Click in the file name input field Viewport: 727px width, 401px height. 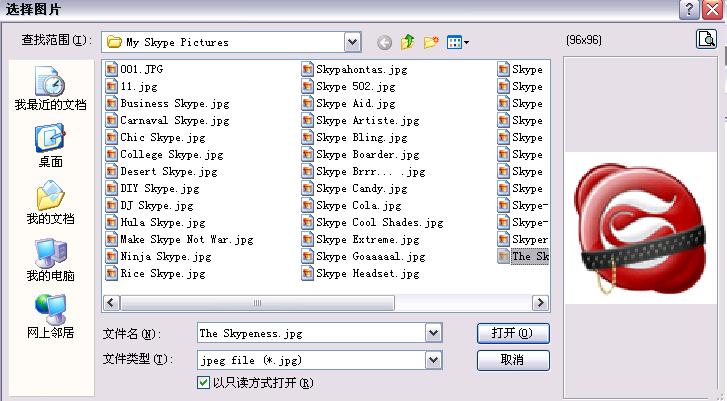point(311,333)
